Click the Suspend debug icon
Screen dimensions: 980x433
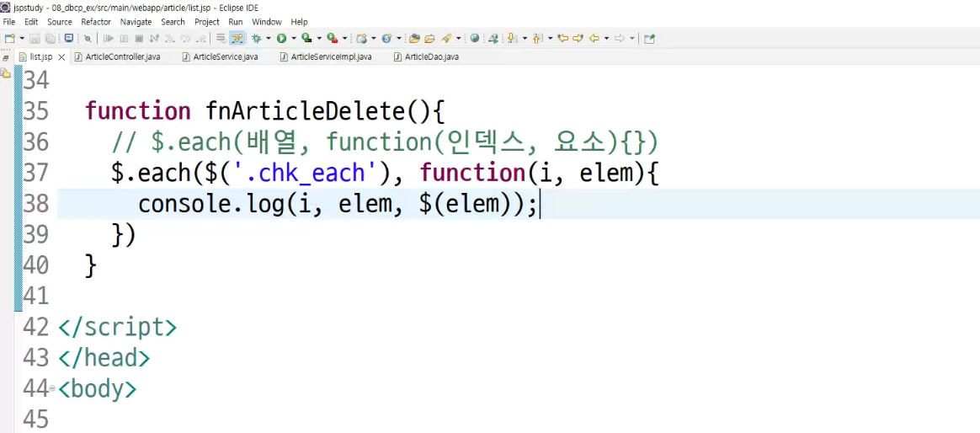coord(124,38)
